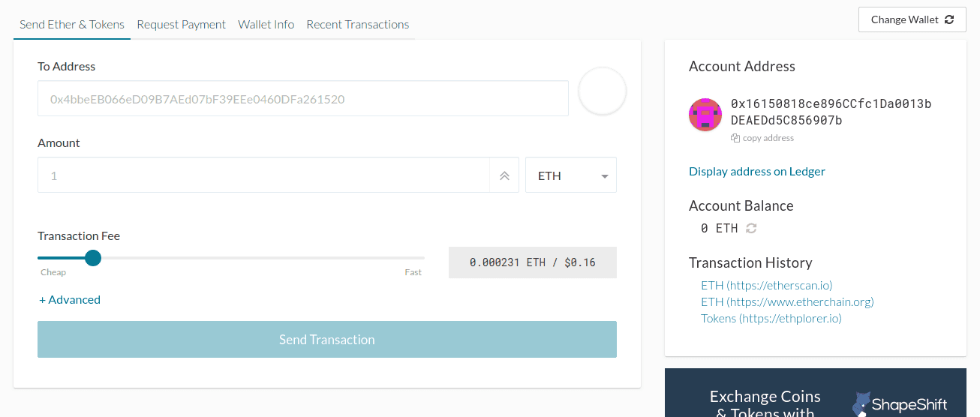Click the recipient identicon circle placeholder
980x417 pixels.
(x=603, y=91)
